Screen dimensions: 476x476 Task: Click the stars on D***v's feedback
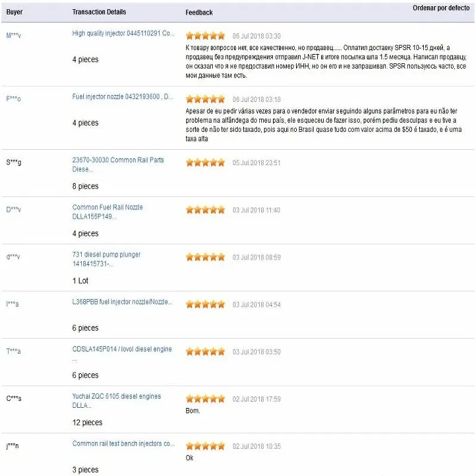pos(205,209)
